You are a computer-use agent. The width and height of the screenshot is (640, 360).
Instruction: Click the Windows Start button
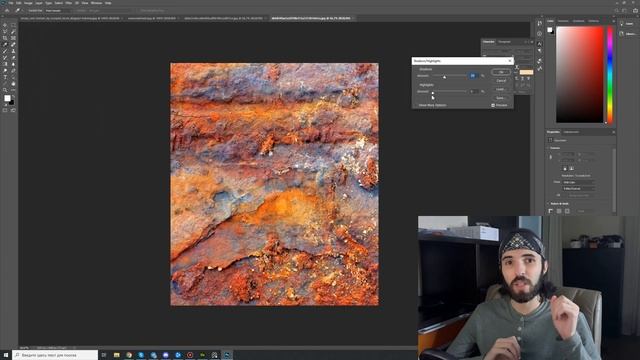6,355
